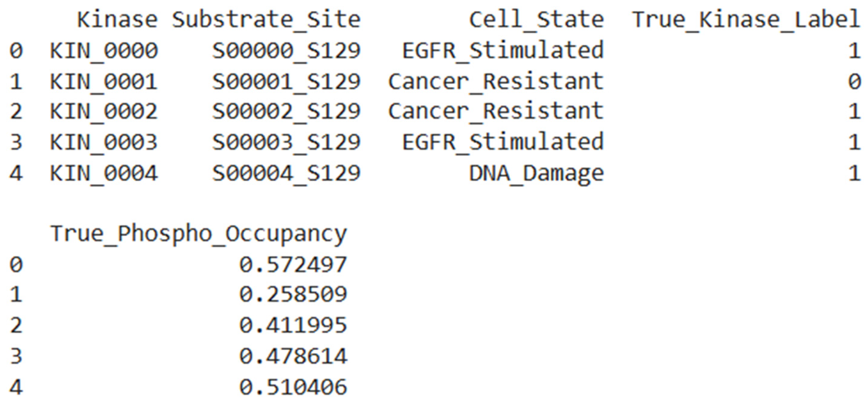Click the Cell_State column header
The height and width of the screenshot is (402, 868).
click(x=536, y=20)
